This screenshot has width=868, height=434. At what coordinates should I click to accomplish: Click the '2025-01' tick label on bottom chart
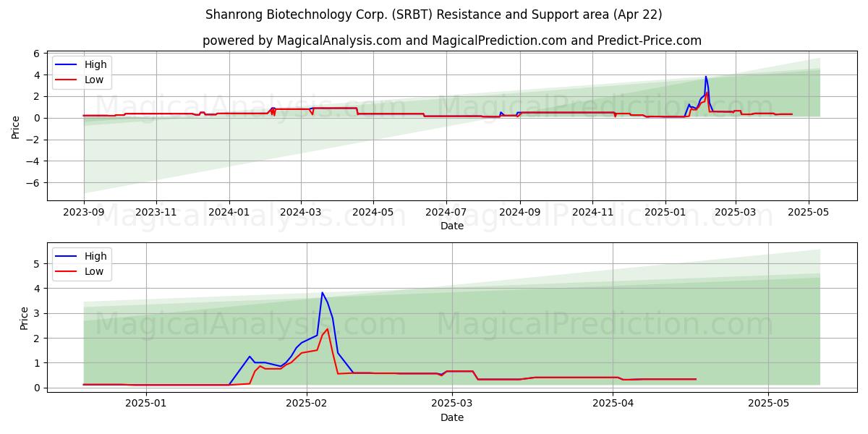(146, 404)
